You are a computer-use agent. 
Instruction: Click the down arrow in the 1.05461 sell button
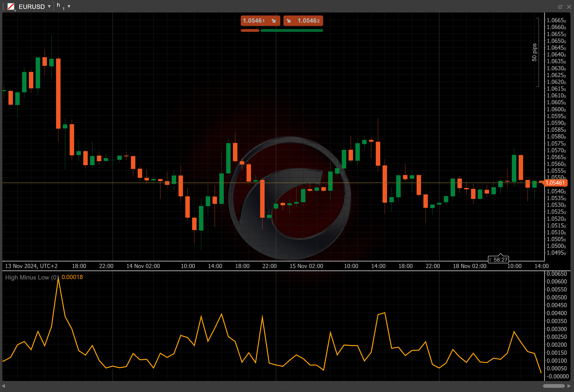(x=274, y=21)
